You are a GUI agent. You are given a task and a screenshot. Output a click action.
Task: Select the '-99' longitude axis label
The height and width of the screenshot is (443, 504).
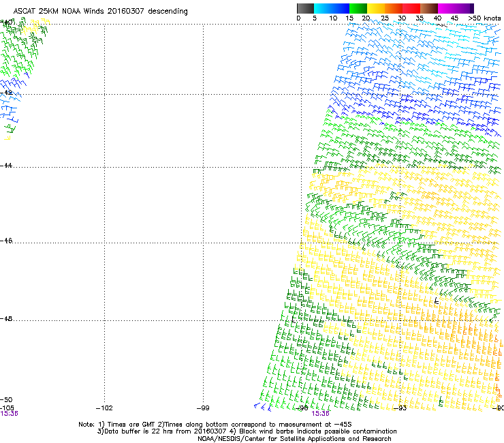point(203,408)
